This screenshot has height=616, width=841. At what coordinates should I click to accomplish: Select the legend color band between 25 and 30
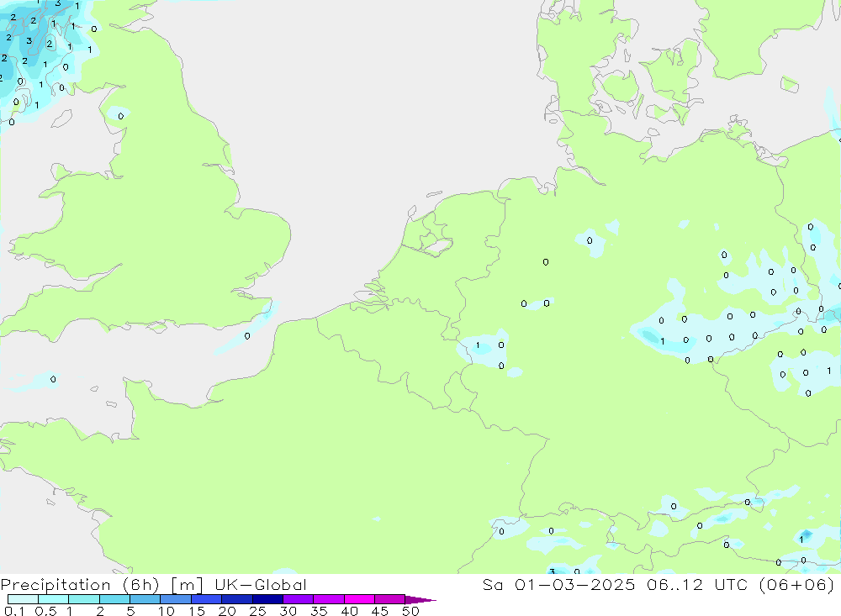tap(267, 599)
